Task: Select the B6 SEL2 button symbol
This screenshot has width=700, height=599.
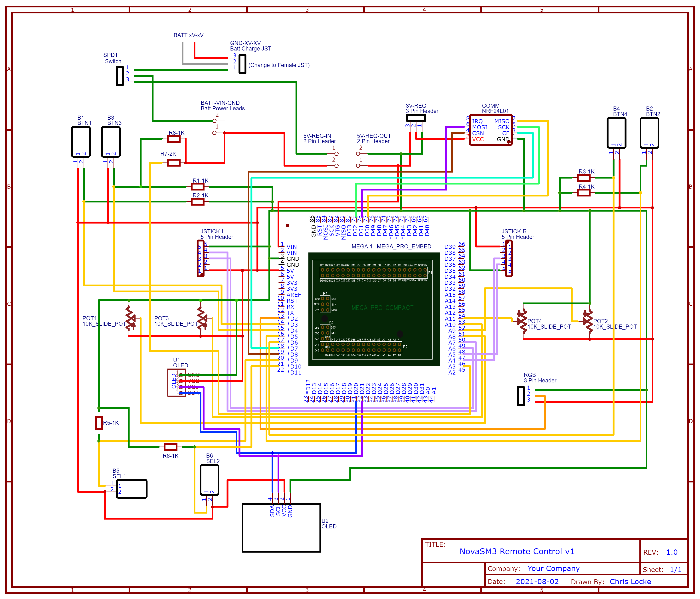Action: tap(210, 480)
